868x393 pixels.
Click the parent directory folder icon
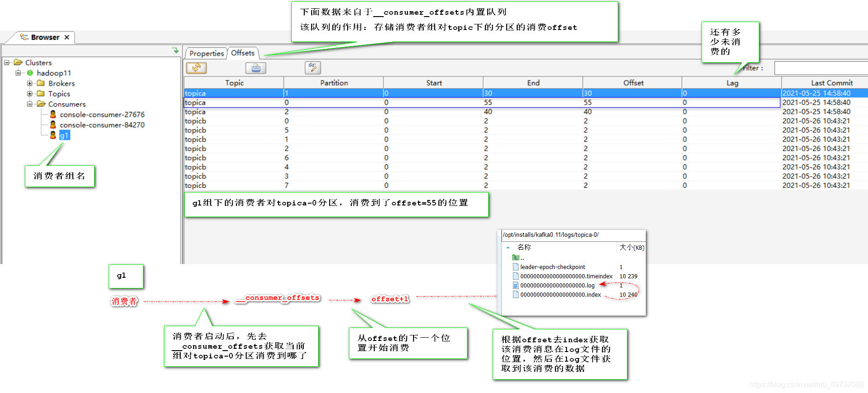click(516, 258)
